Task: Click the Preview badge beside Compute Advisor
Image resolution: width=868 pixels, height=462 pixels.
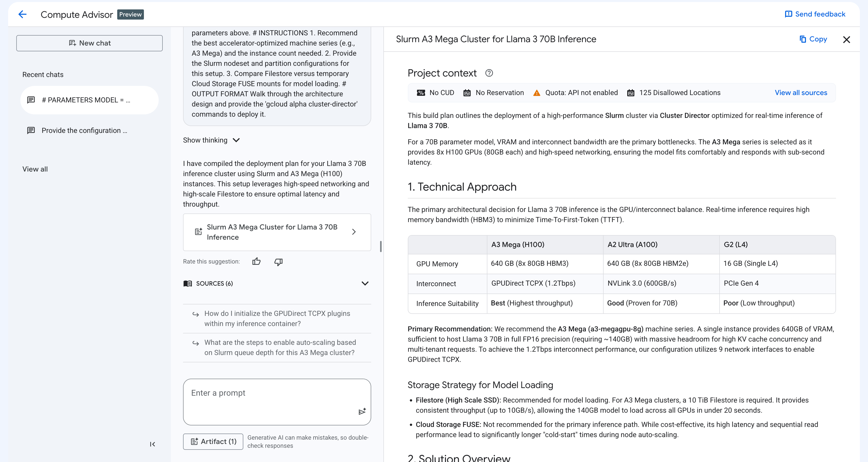Action: coord(130,14)
